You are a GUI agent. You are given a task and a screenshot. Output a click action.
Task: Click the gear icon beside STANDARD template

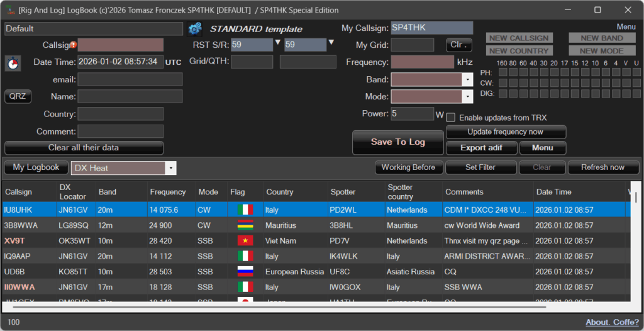(x=195, y=29)
